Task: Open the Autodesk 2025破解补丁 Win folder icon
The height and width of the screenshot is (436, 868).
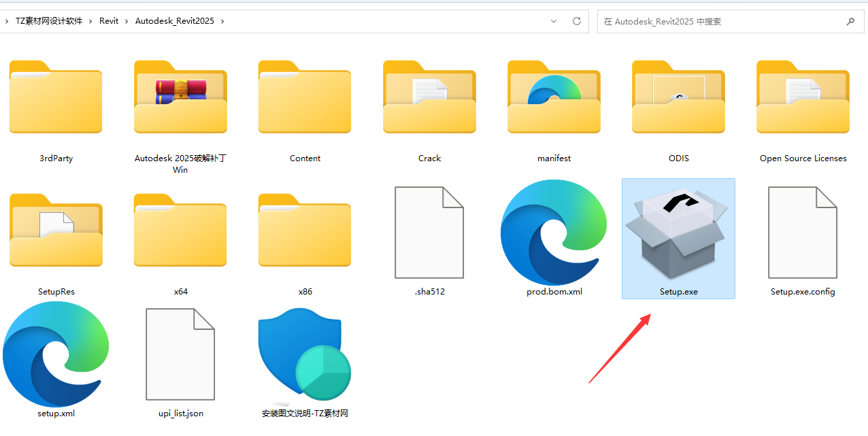Action: point(180,97)
